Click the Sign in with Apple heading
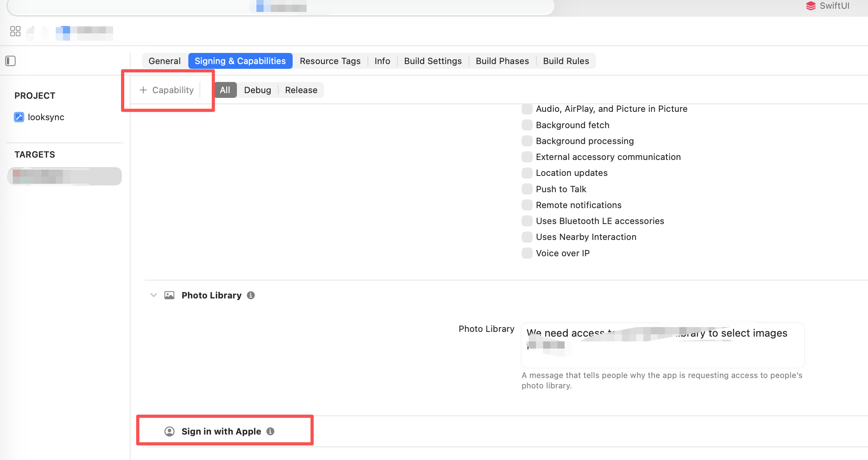The height and width of the screenshot is (460, 868). click(221, 431)
